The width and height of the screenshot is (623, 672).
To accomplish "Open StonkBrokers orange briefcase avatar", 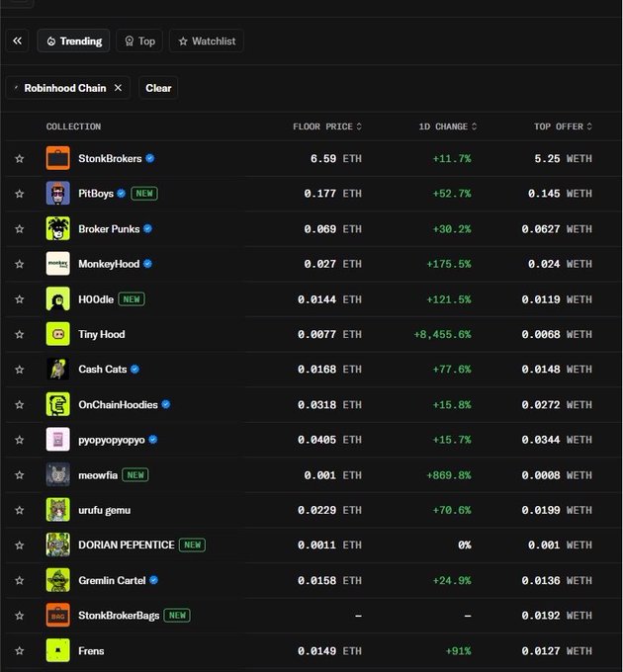I will 58,158.
